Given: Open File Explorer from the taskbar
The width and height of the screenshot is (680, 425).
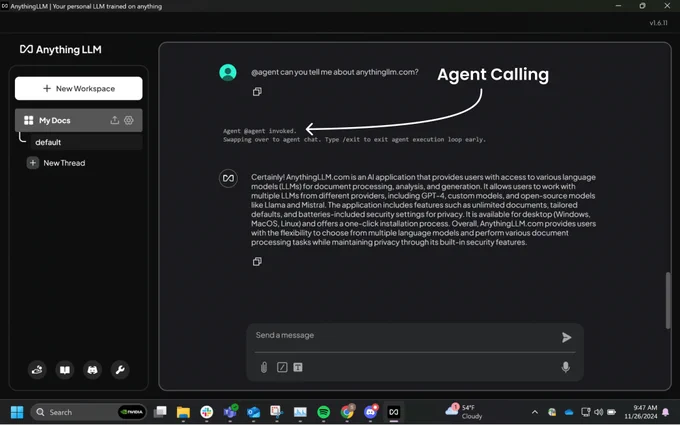Looking at the screenshot, I should pyautogui.click(x=183, y=412).
